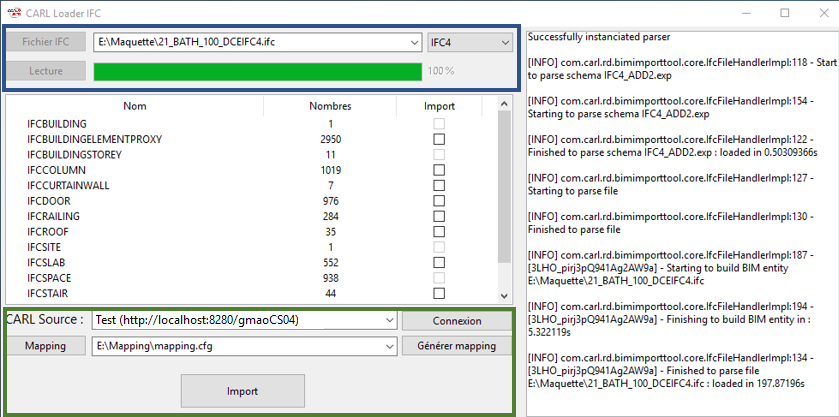Image resolution: width=839 pixels, height=417 pixels.
Task: Select the IFCSTAIR row name
Action: coord(48,294)
